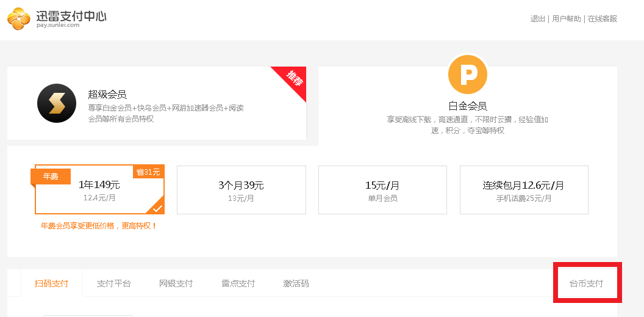The height and width of the screenshot is (317, 644).
Task: Switch to the 扫码支付 tab
Action: click(51, 283)
